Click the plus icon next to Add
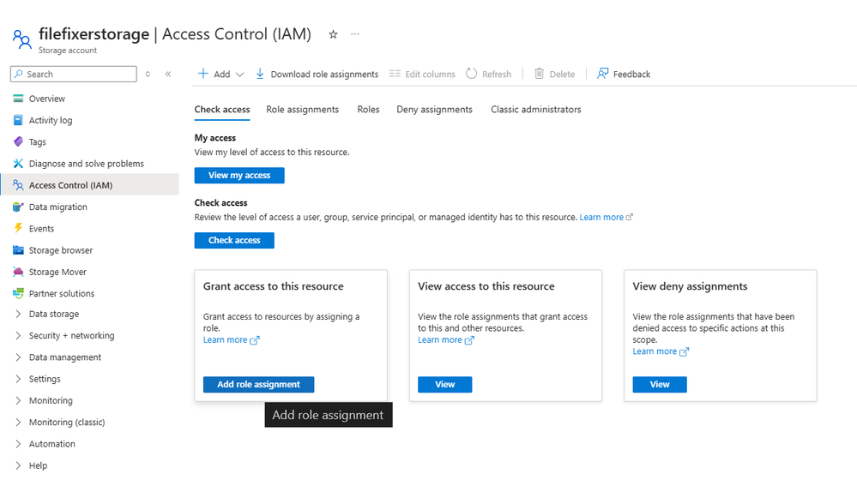The image size is (857, 504). point(202,74)
